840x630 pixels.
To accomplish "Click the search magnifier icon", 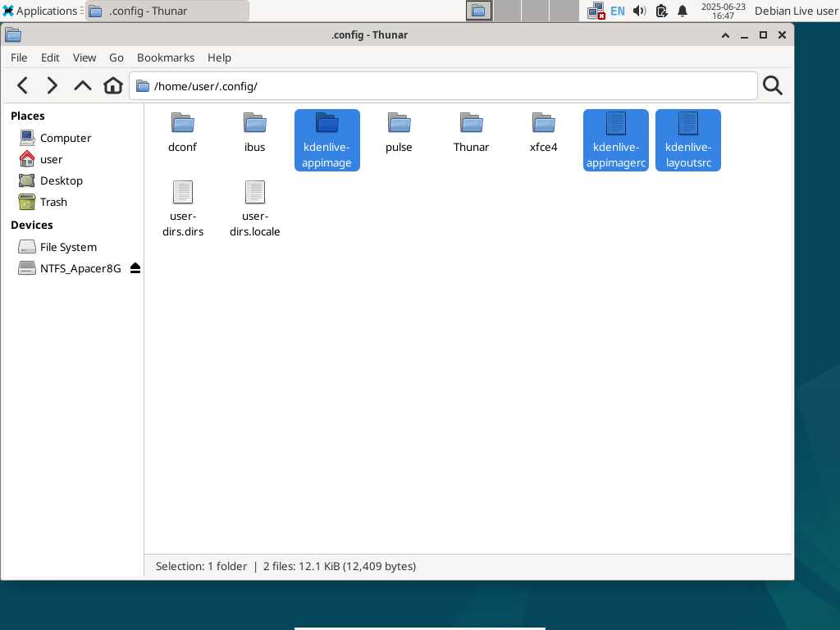I will [x=773, y=85].
